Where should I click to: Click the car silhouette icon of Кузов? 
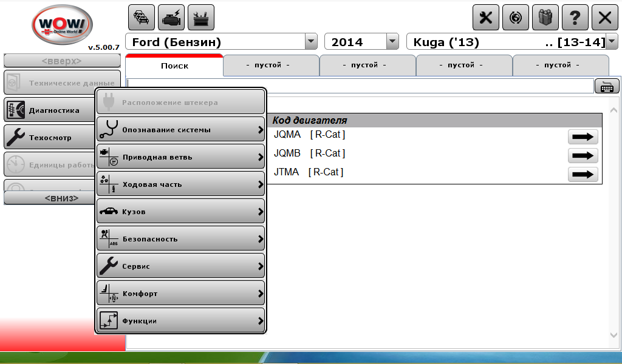tap(109, 211)
